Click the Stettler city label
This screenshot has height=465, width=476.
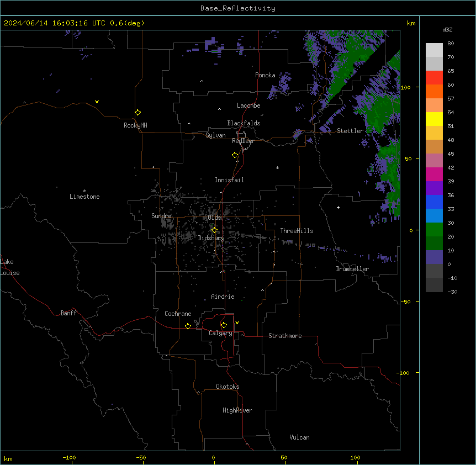tap(350, 131)
